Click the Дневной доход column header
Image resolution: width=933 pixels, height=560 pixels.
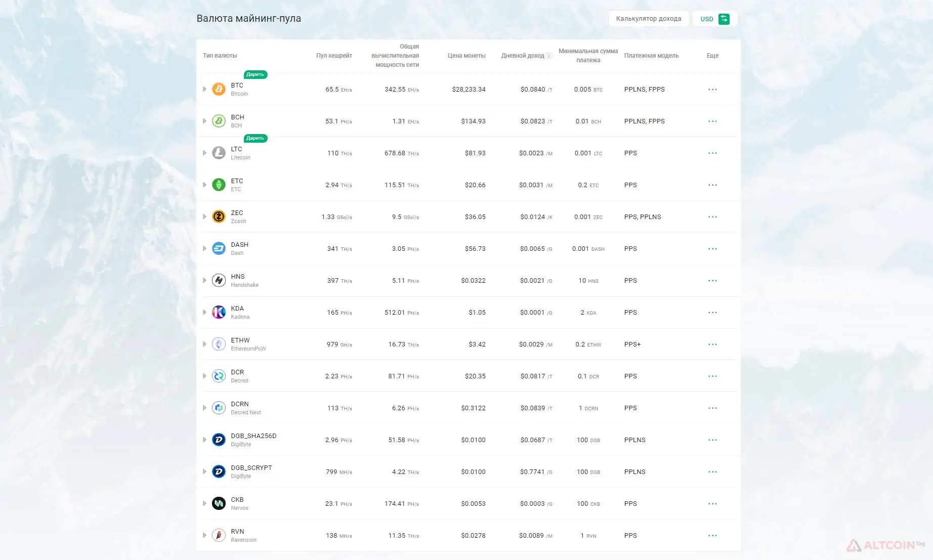click(523, 56)
